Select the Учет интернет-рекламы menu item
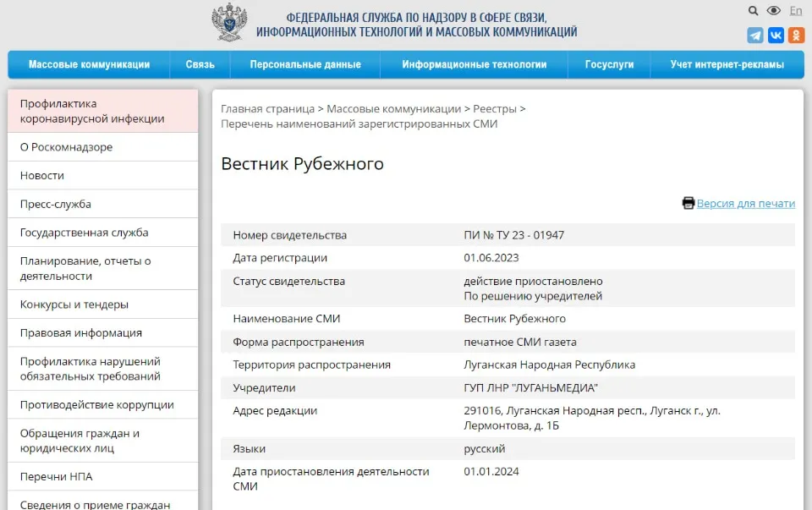 pos(727,64)
